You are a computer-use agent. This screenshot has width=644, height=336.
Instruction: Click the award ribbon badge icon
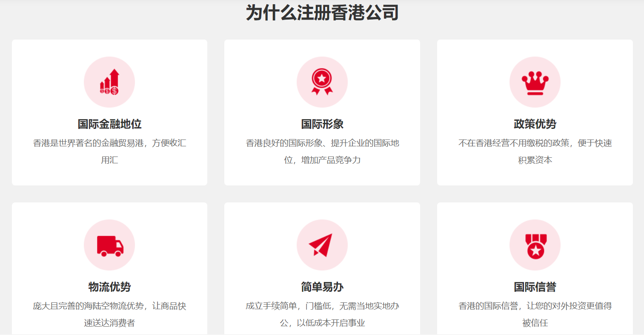322,82
